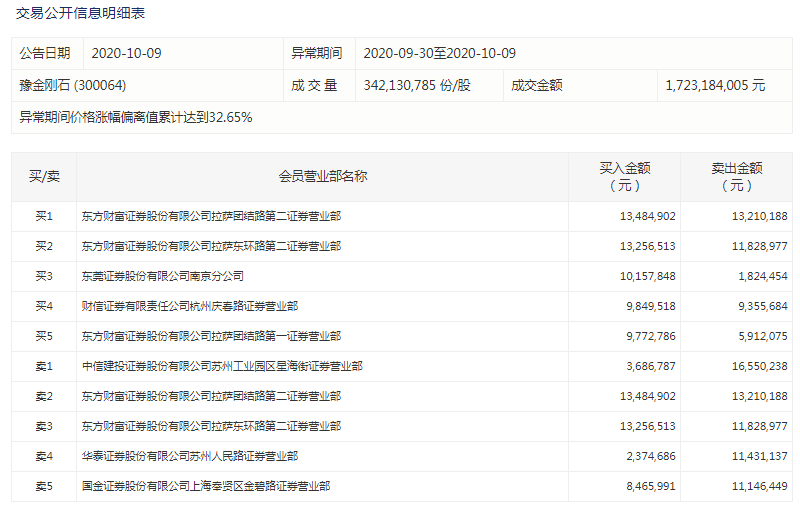The height and width of the screenshot is (511, 800).
Task: Click sell amount 11,828,977 in 卖3 row
Action: (x=760, y=426)
